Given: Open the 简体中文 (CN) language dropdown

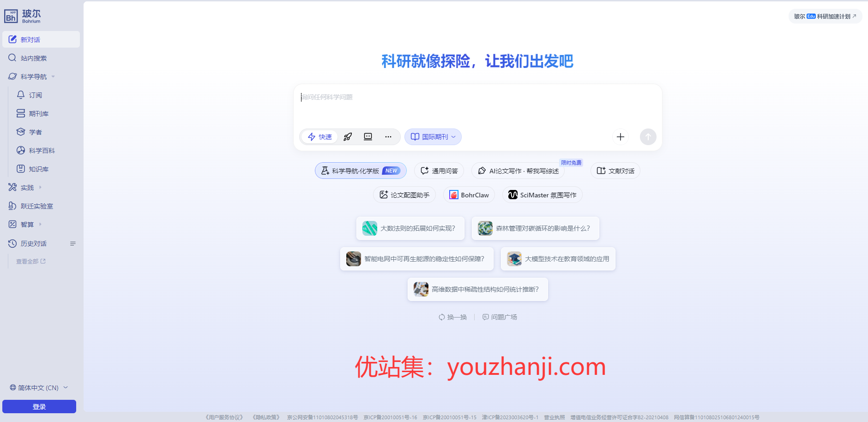Looking at the screenshot, I should click(x=39, y=387).
